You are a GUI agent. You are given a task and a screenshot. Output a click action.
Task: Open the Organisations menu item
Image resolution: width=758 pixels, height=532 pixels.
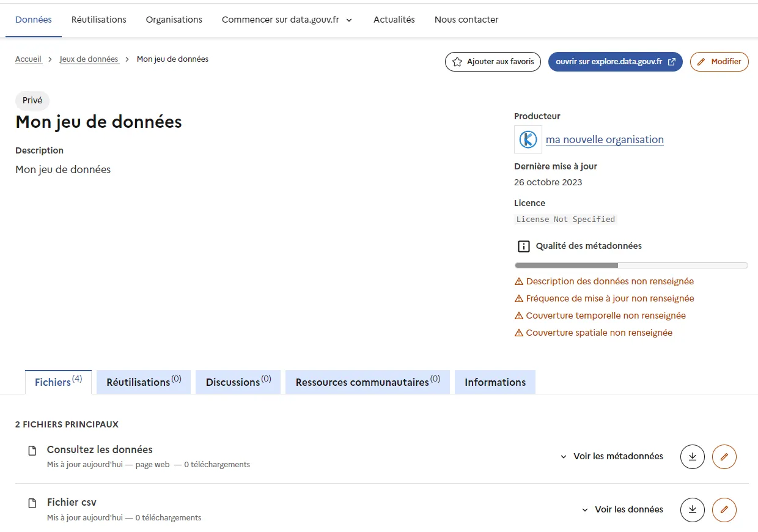[x=174, y=20]
